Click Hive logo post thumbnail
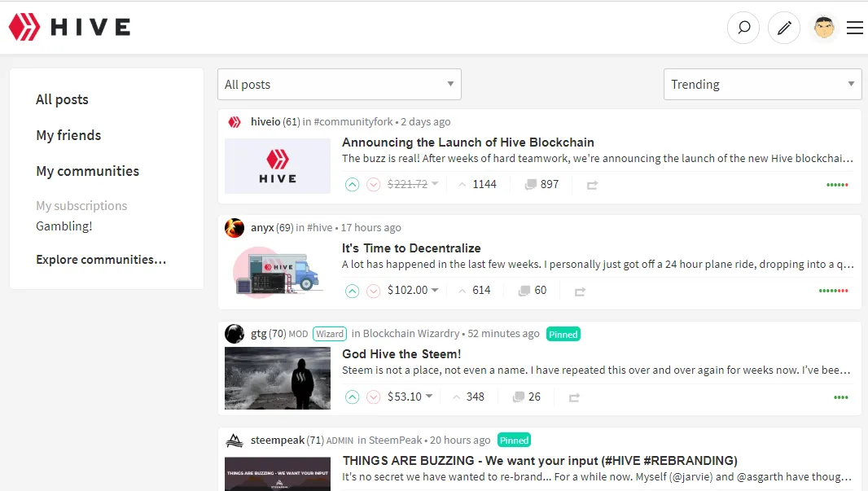Viewport: 868px width, 491px height. (278, 166)
